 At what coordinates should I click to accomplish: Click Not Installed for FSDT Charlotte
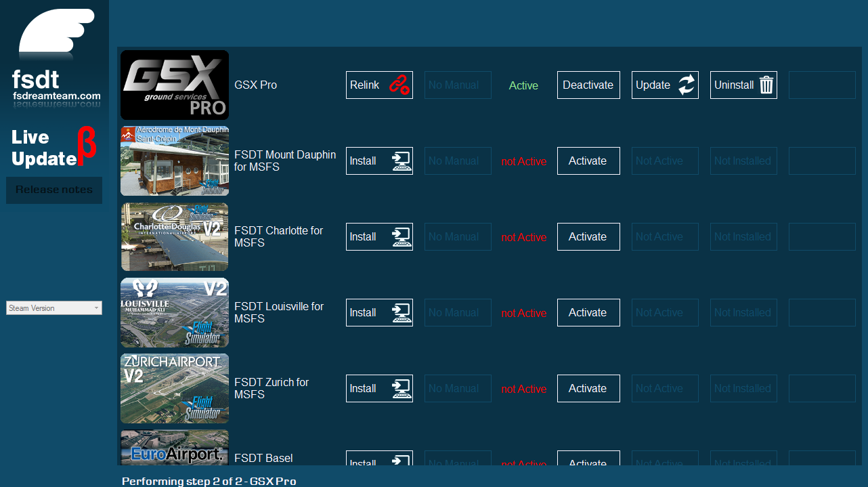pyautogui.click(x=743, y=237)
